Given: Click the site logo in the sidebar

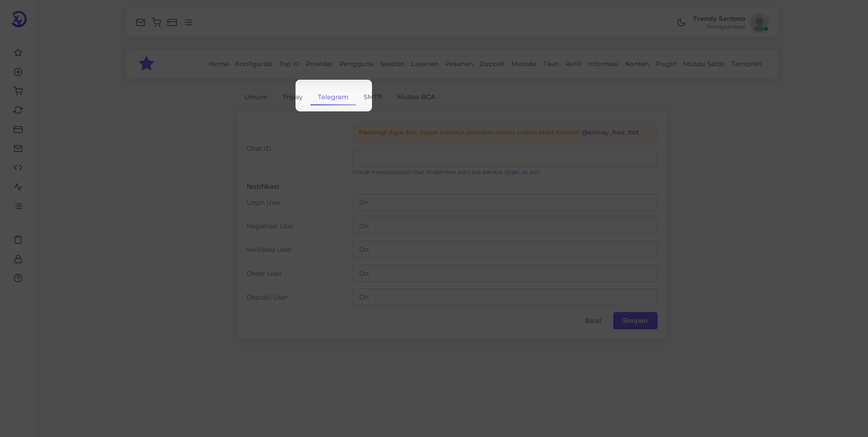Looking at the screenshot, I should pos(19,19).
